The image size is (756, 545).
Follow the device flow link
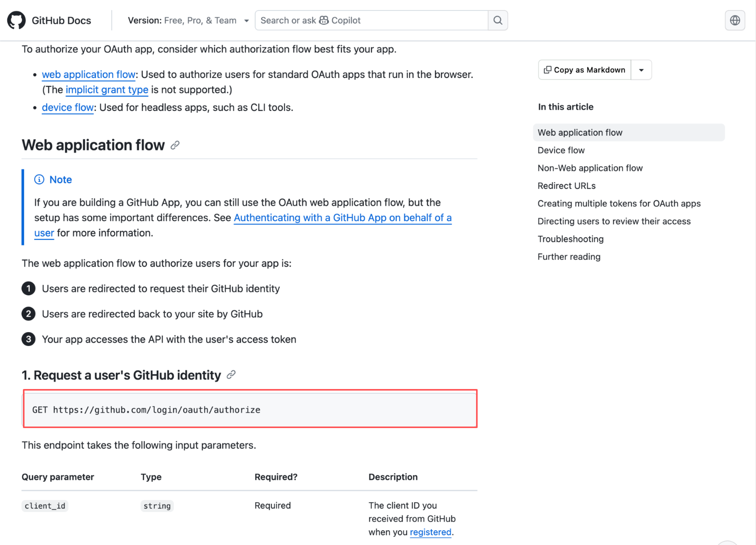pyautogui.click(x=68, y=107)
